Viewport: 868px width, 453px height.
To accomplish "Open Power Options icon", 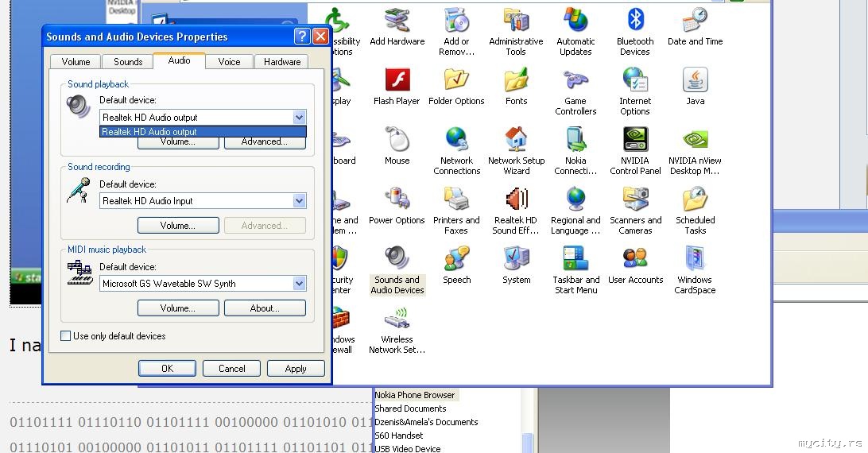I will [x=397, y=206].
